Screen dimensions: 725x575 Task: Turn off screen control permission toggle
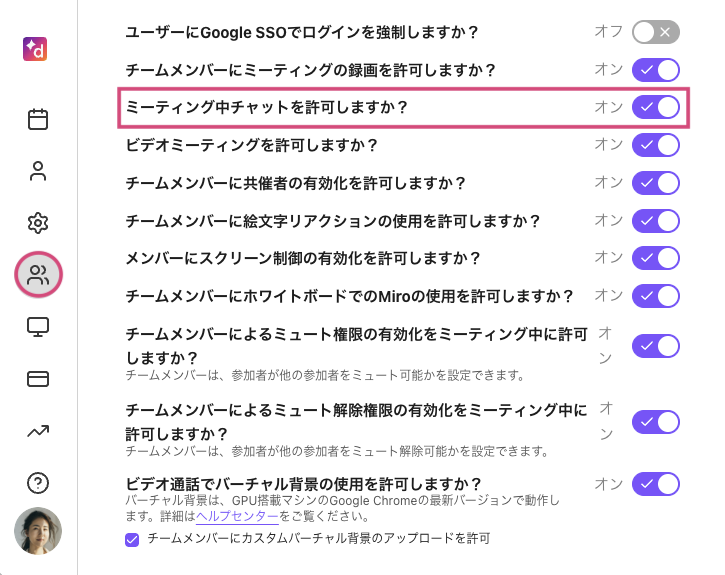click(x=656, y=258)
